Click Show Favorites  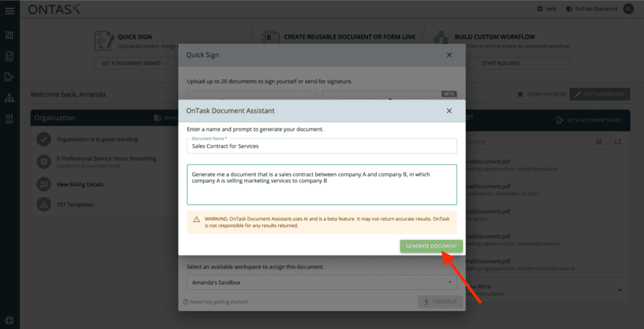[x=541, y=94]
